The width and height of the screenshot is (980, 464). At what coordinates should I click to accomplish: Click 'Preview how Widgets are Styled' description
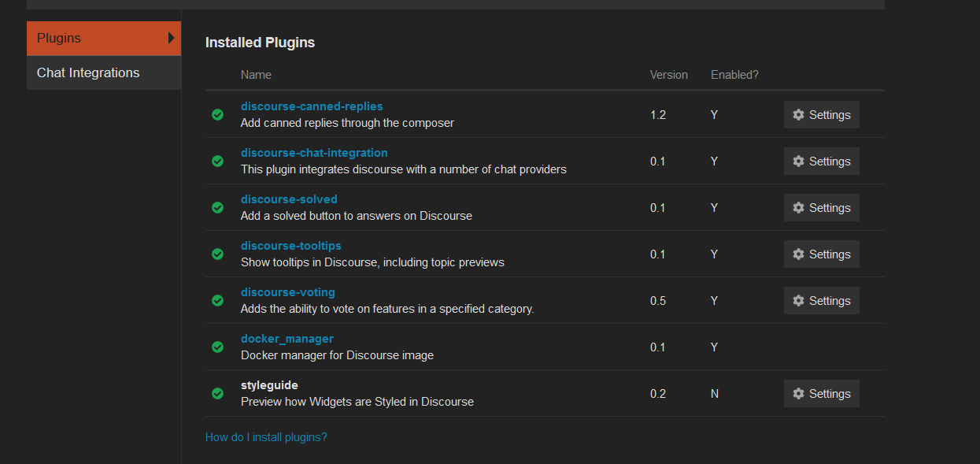(357, 402)
